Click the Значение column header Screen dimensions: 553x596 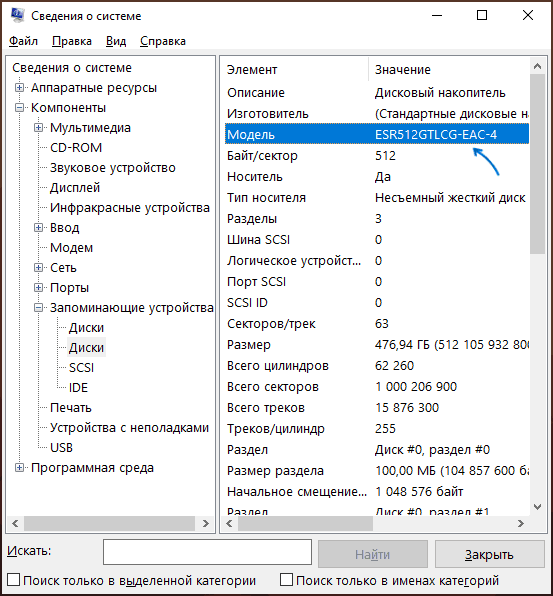(x=448, y=70)
